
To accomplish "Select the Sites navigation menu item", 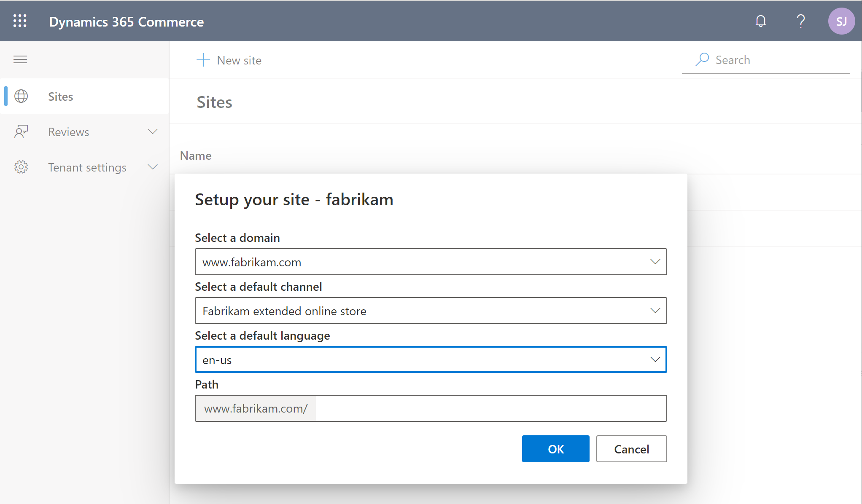I will click(x=60, y=96).
